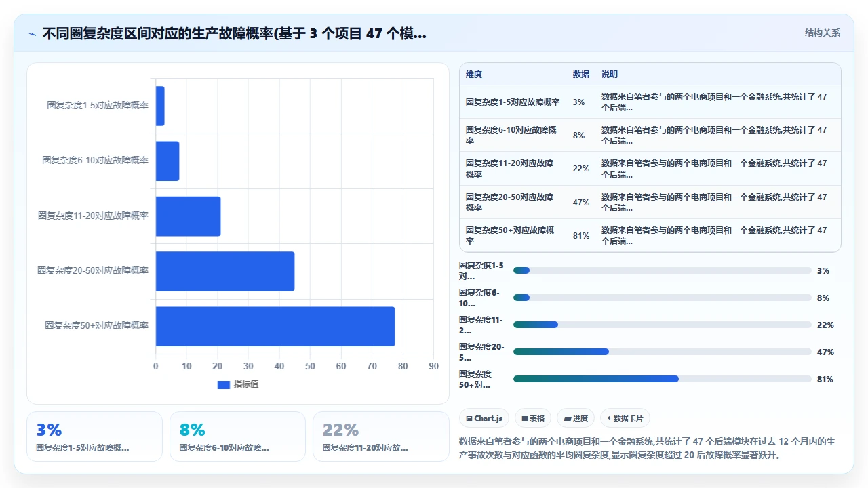868x488 pixels.
Task: Click the footnote paragraph starting 数据来自笔者参与的
Action: tap(647, 447)
